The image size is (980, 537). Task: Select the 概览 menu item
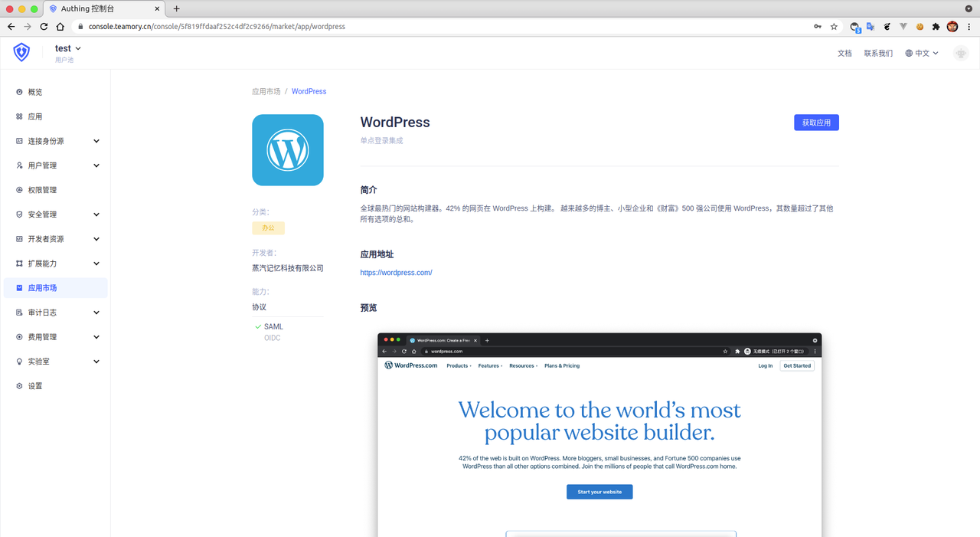pos(55,92)
